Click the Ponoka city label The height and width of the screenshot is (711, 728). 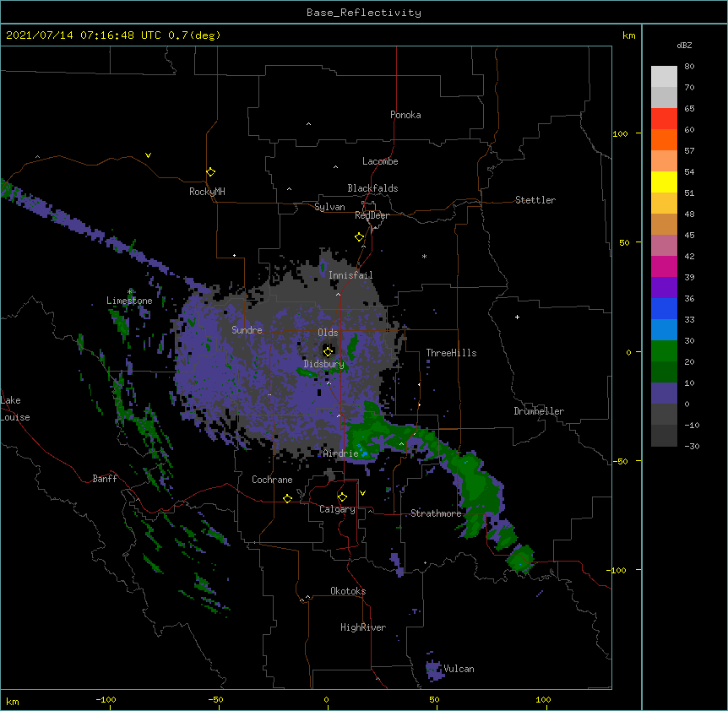tap(405, 115)
